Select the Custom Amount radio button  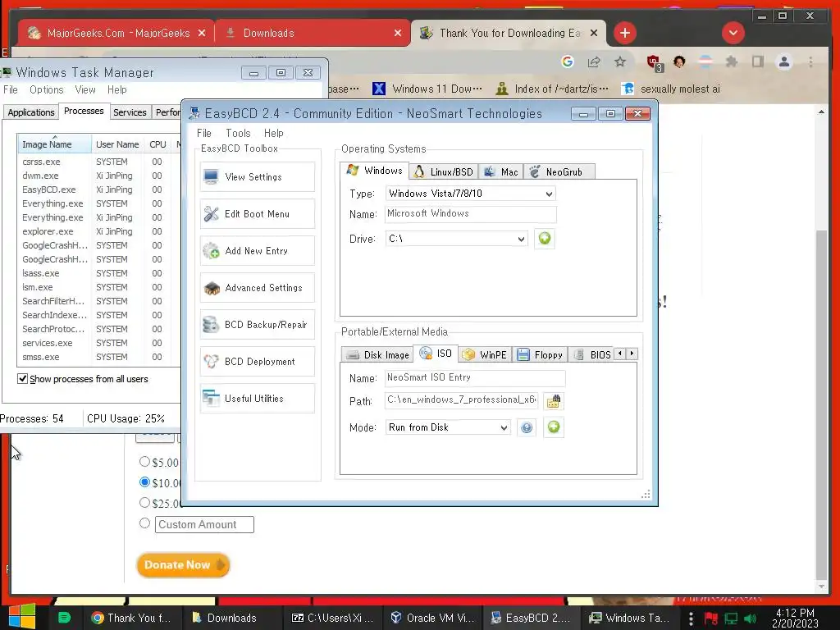(144, 523)
